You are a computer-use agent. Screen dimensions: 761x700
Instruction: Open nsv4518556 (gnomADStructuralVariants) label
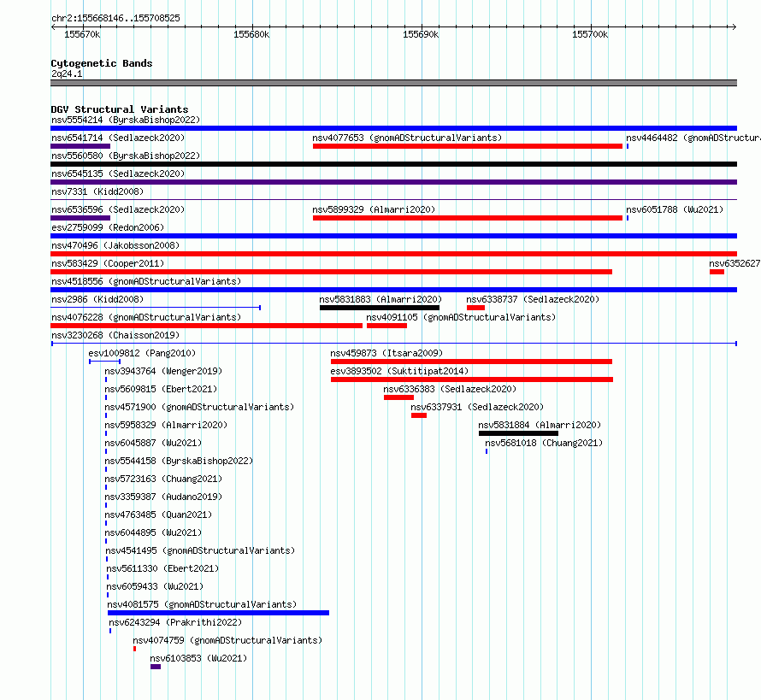(x=146, y=281)
